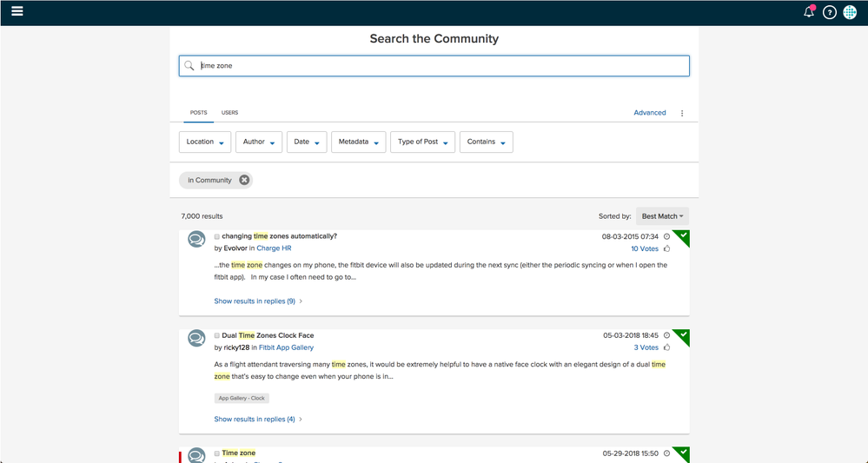Screen dimensions: 868x463
Task: Open the Type of Post dropdown
Action: coord(422,142)
